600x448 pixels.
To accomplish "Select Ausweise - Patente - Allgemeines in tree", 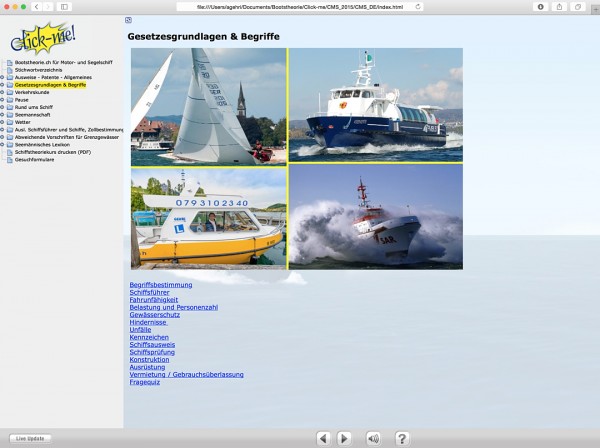I will (x=53, y=77).
